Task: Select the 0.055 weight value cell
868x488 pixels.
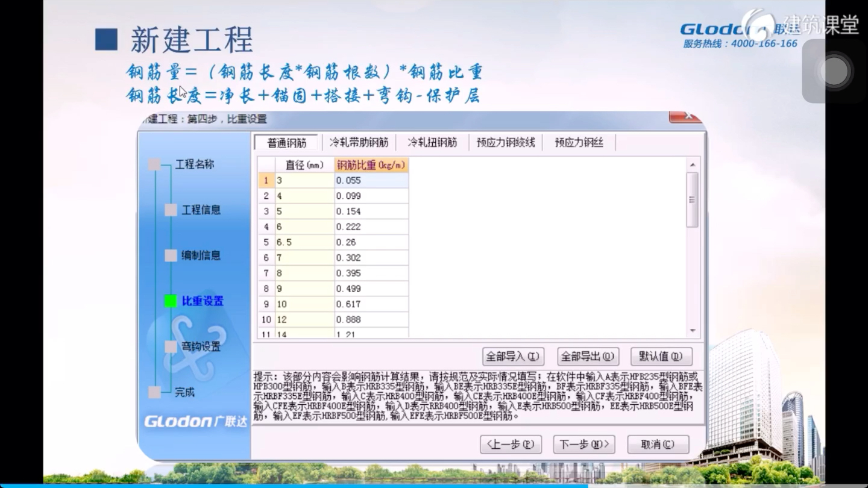Action: (x=371, y=180)
